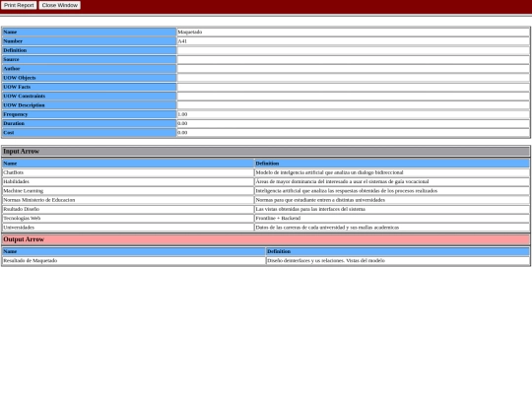Click the 'UOW Description' label

point(24,105)
